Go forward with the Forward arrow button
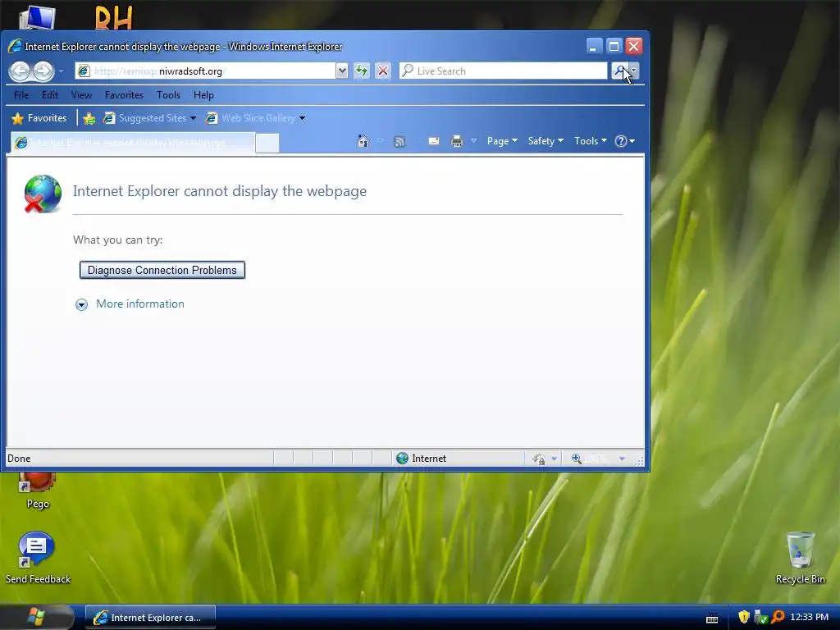 [x=43, y=71]
